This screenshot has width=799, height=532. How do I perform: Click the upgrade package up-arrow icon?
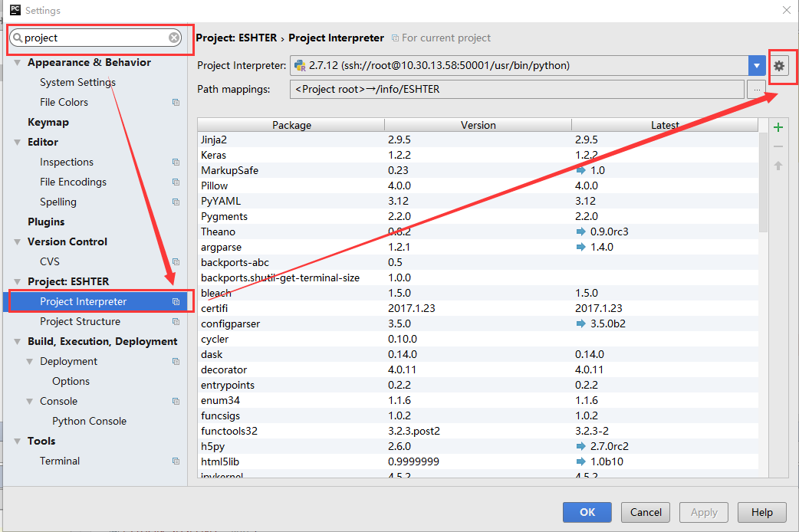tap(778, 166)
